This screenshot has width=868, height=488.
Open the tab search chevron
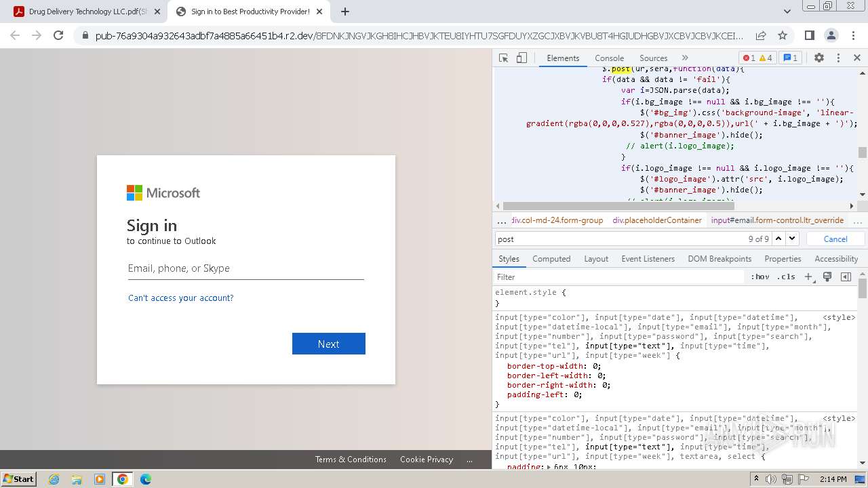click(x=787, y=12)
